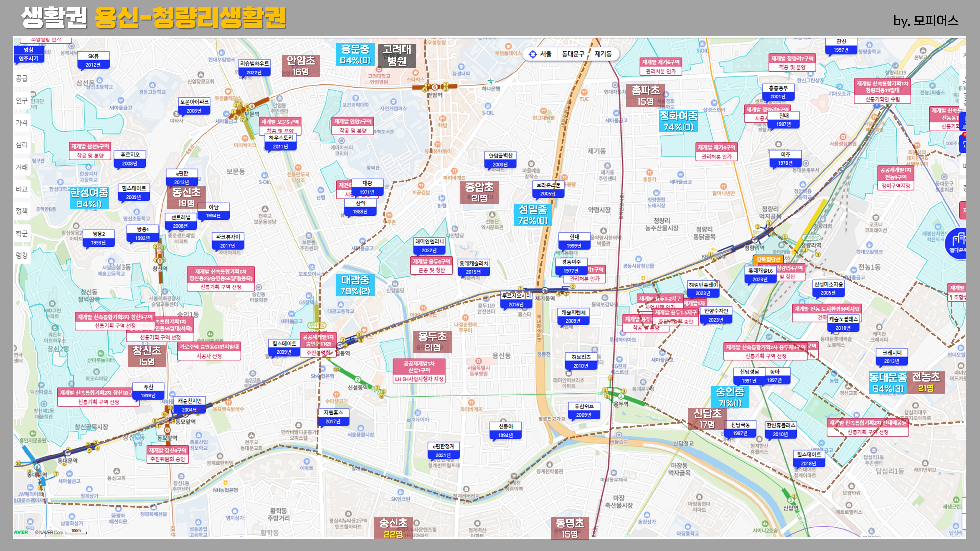Screen dimensions: 980x551
Task: Click the 서울동부병원 hospital icon in 용신동
Action: [x=478, y=361]
